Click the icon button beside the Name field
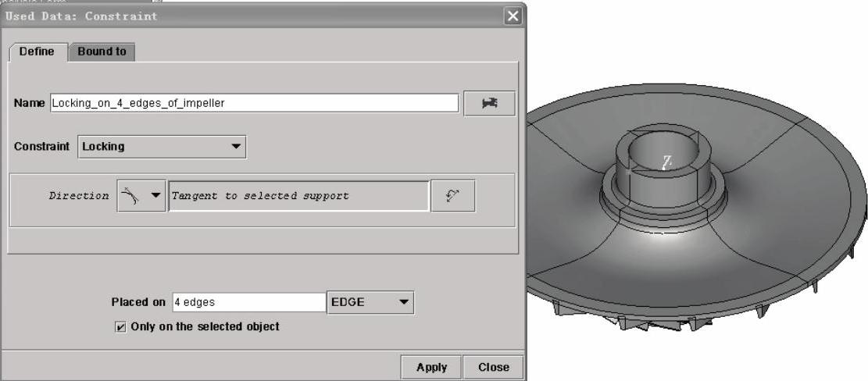 tap(489, 104)
